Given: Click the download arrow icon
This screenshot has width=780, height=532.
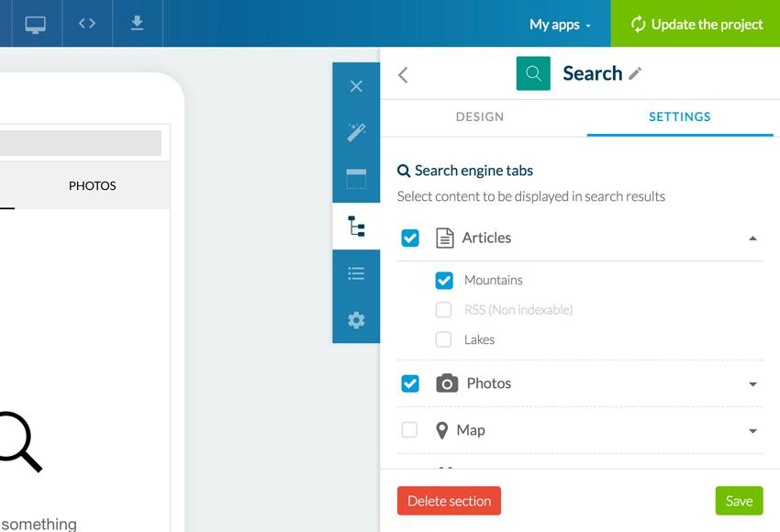Looking at the screenshot, I should click(138, 24).
